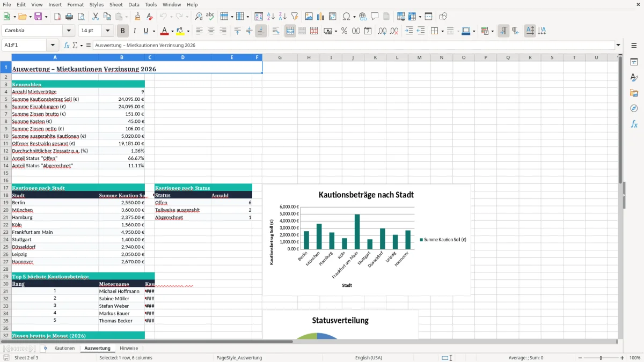This screenshot has height=362, width=644.
Task: Click the Select Function sigma button
Action: [76, 46]
